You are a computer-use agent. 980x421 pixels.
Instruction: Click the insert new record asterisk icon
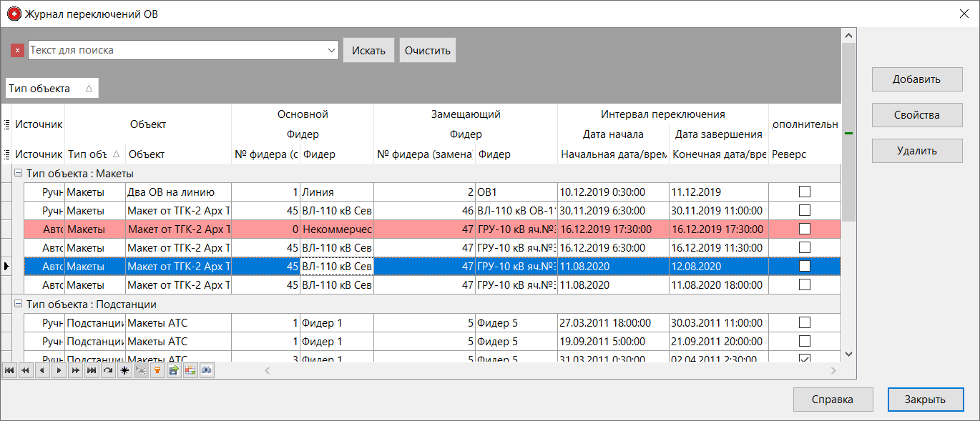124,370
